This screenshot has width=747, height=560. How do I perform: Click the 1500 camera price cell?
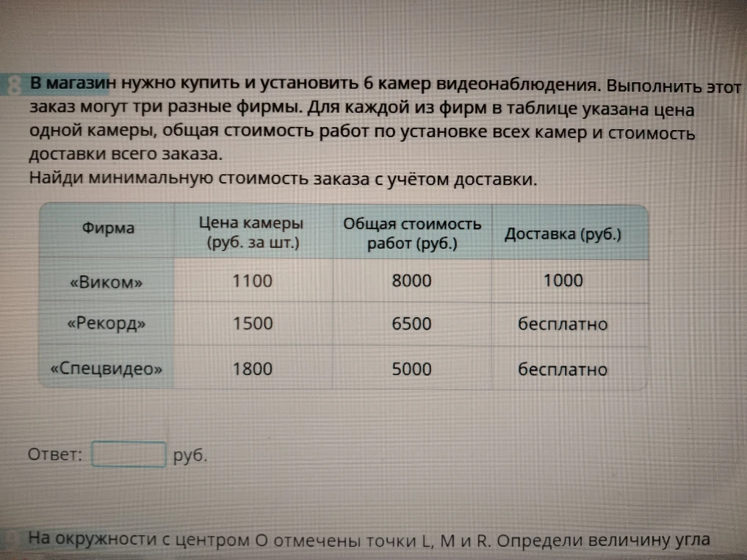[x=253, y=324]
